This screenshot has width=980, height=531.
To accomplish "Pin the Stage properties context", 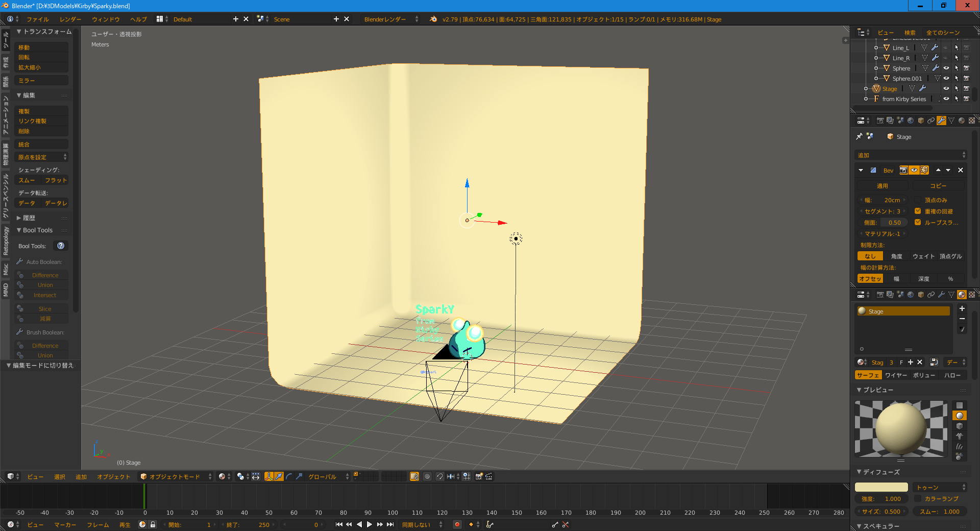I will tap(860, 136).
